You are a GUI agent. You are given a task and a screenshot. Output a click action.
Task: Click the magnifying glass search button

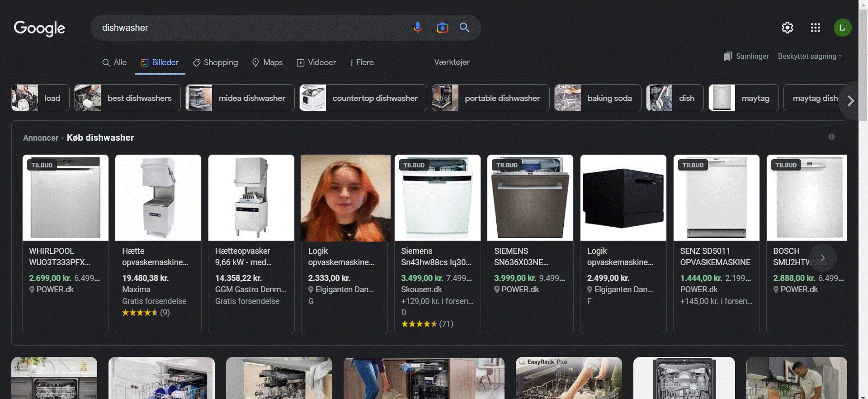[x=464, y=28]
